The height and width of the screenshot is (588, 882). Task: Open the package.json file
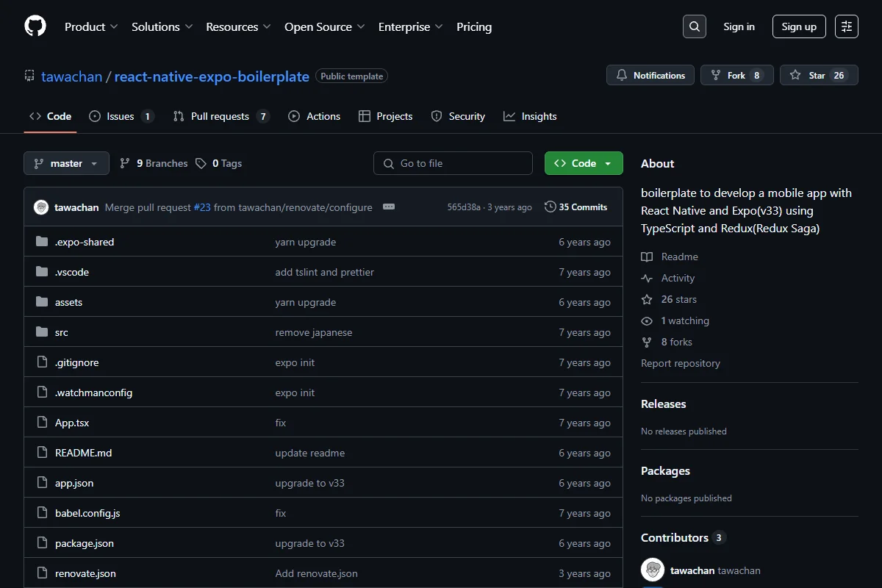[x=85, y=543]
